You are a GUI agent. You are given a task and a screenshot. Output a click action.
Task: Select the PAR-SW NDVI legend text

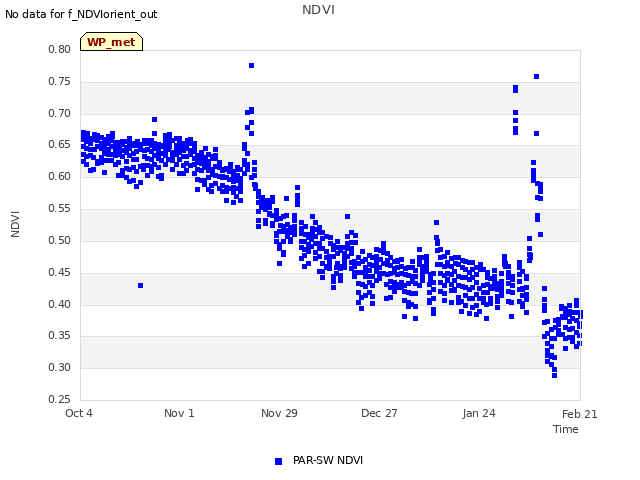click(x=328, y=460)
